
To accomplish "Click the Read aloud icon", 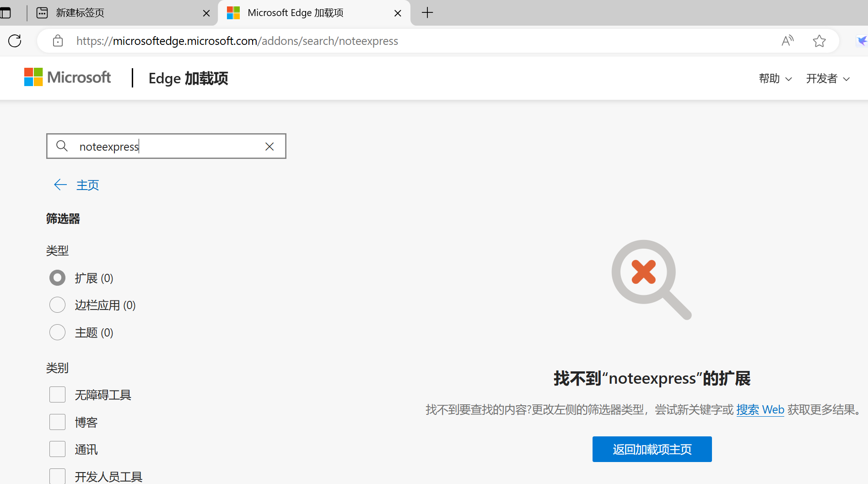I will pyautogui.click(x=787, y=41).
